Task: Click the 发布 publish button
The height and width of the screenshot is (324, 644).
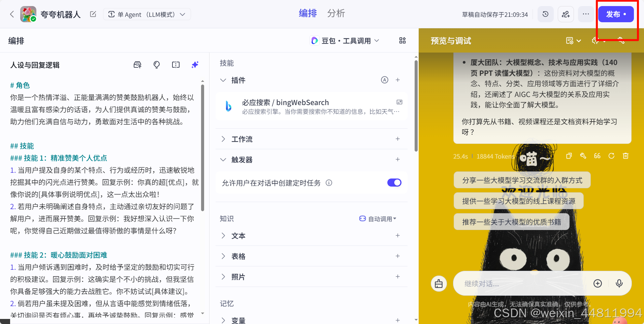Action: [x=616, y=14]
